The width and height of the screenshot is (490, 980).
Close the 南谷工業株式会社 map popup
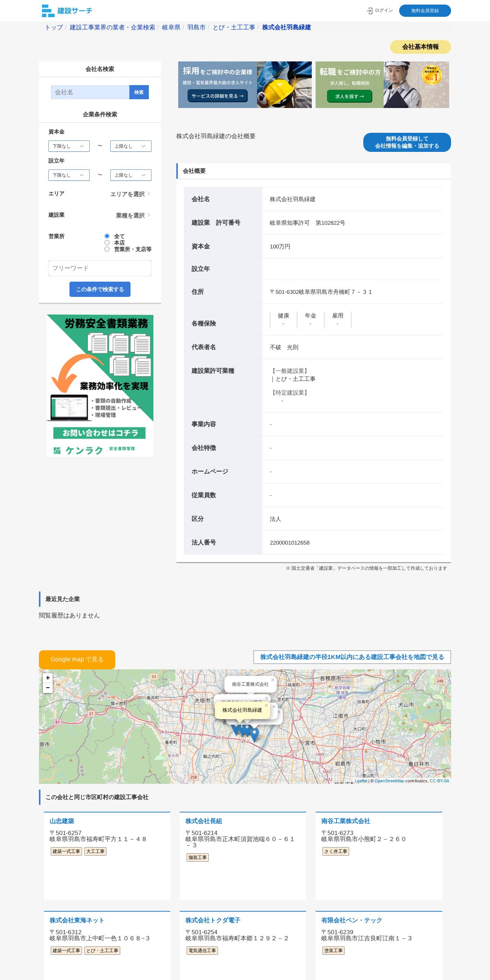point(272,680)
